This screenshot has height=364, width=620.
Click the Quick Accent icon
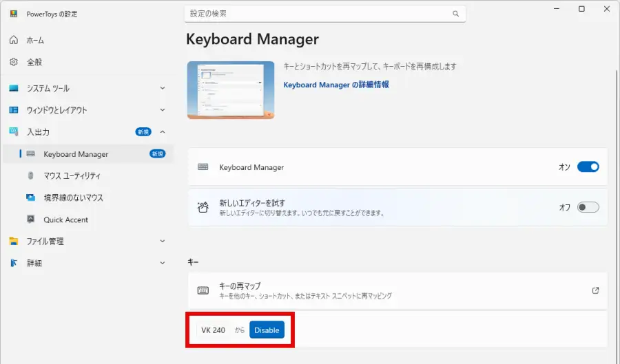pyautogui.click(x=30, y=219)
